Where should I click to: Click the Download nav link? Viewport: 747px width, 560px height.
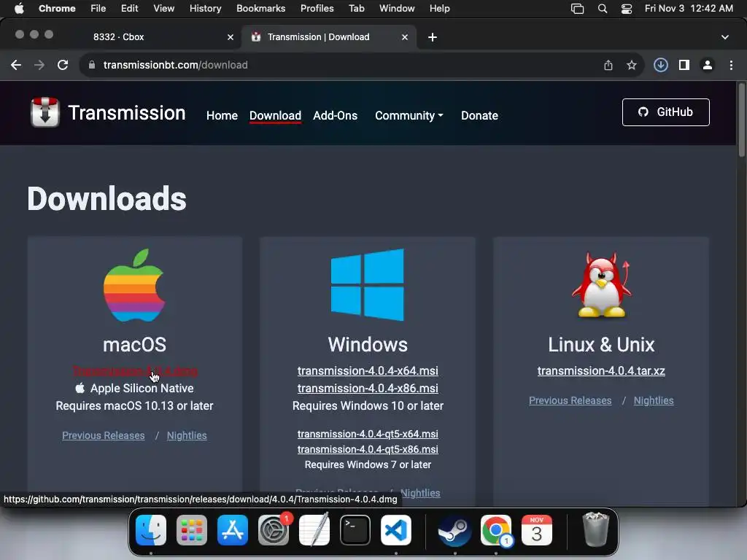pyautogui.click(x=275, y=116)
